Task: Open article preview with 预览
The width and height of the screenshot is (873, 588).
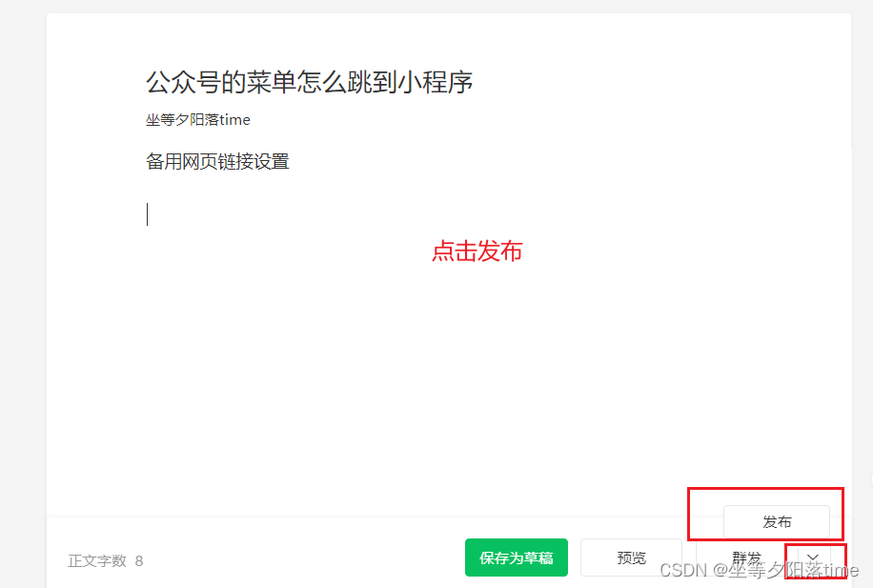Action: point(631,558)
